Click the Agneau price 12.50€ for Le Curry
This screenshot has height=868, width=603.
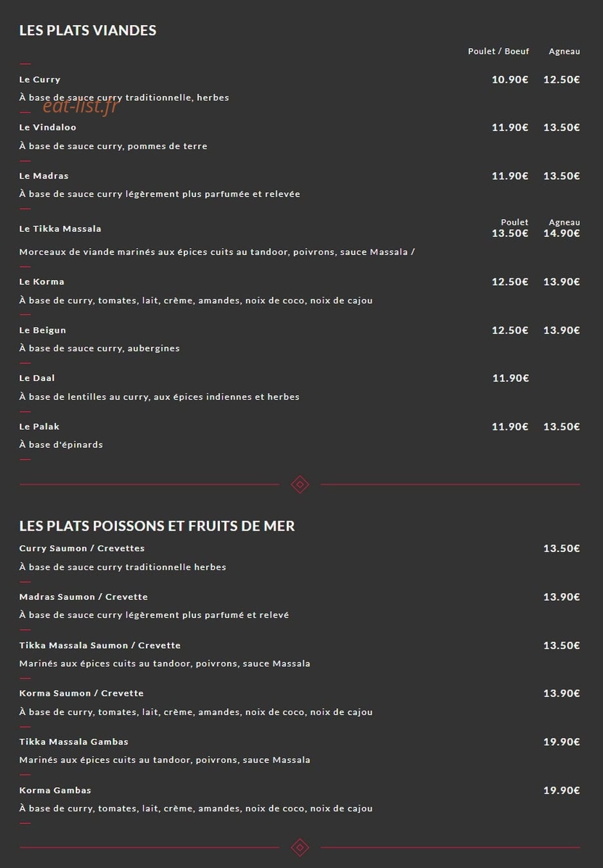tap(562, 80)
